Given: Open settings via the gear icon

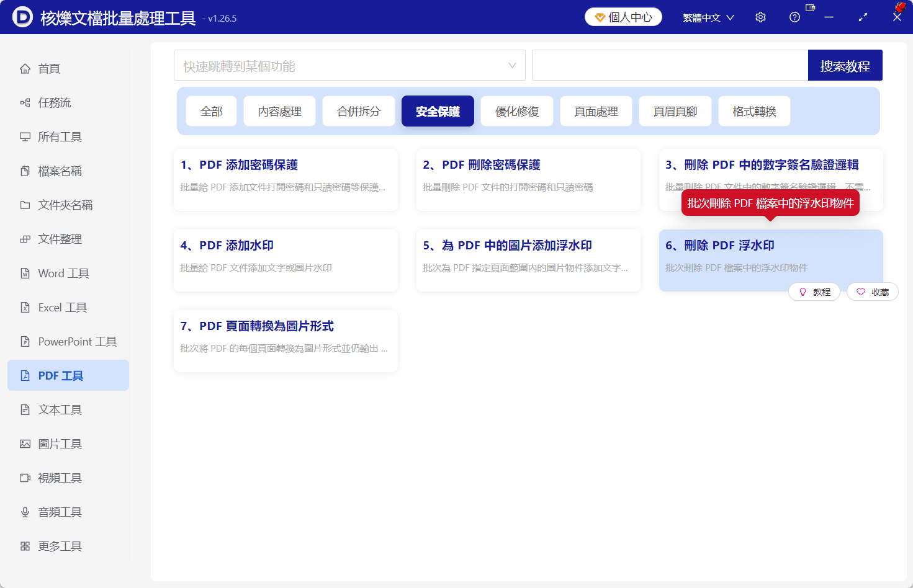Looking at the screenshot, I should (x=760, y=17).
